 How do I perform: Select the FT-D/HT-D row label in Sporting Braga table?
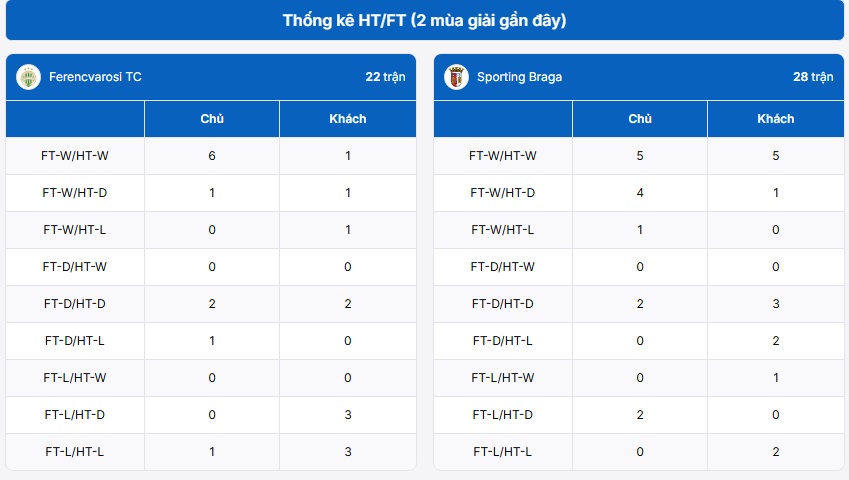pos(502,304)
